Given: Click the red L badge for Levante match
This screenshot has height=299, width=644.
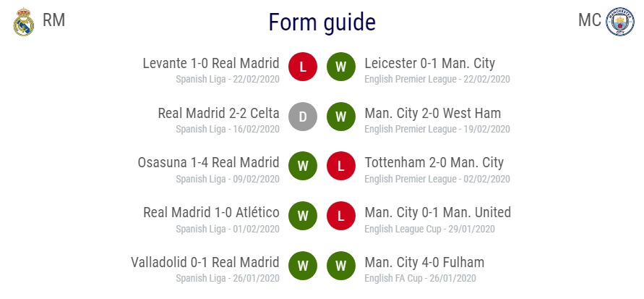Looking at the screenshot, I should pyautogui.click(x=303, y=67).
